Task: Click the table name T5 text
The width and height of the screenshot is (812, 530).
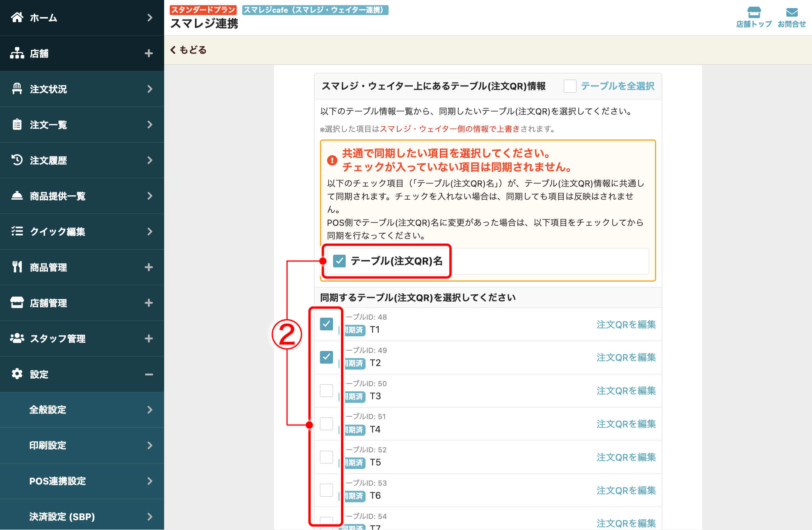Action: coord(375,462)
